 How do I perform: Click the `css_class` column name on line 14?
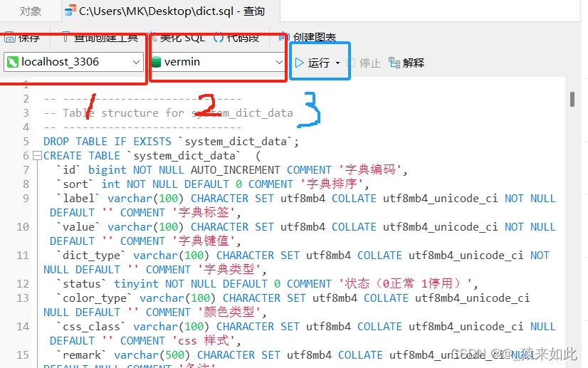coord(91,327)
